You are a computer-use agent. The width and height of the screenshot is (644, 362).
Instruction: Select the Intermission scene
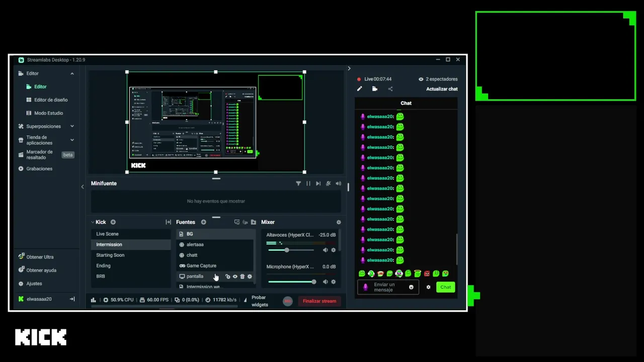[x=131, y=244]
